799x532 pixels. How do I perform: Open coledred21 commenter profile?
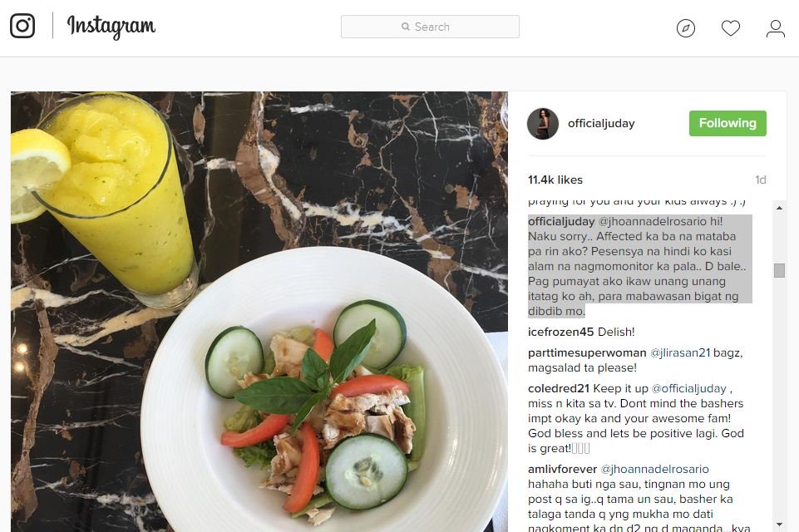[x=559, y=389]
